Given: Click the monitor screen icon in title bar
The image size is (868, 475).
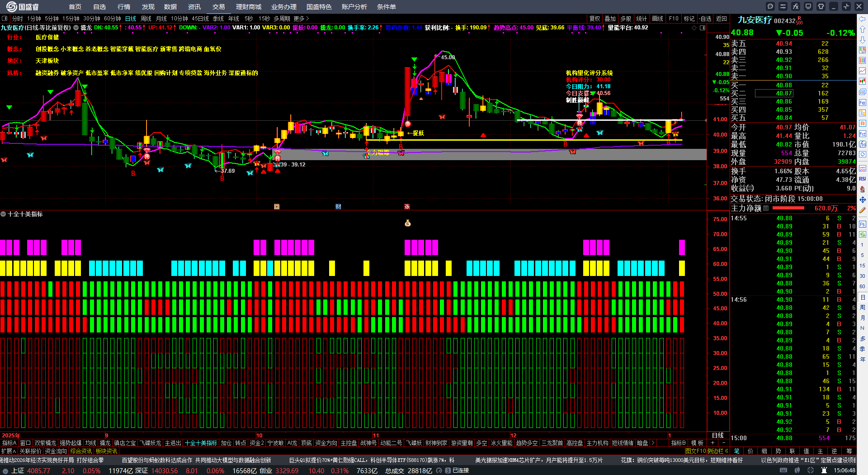Looking at the screenshot, I should click(808, 6).
